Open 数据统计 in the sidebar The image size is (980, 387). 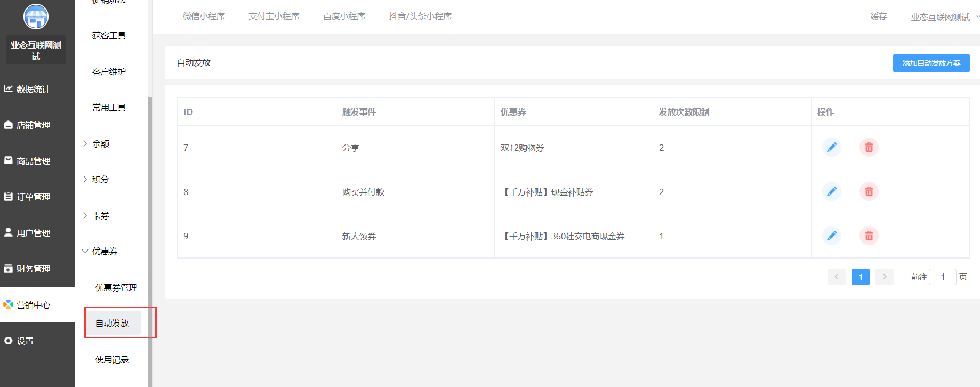pyautogui.click(x=37, y=89)
